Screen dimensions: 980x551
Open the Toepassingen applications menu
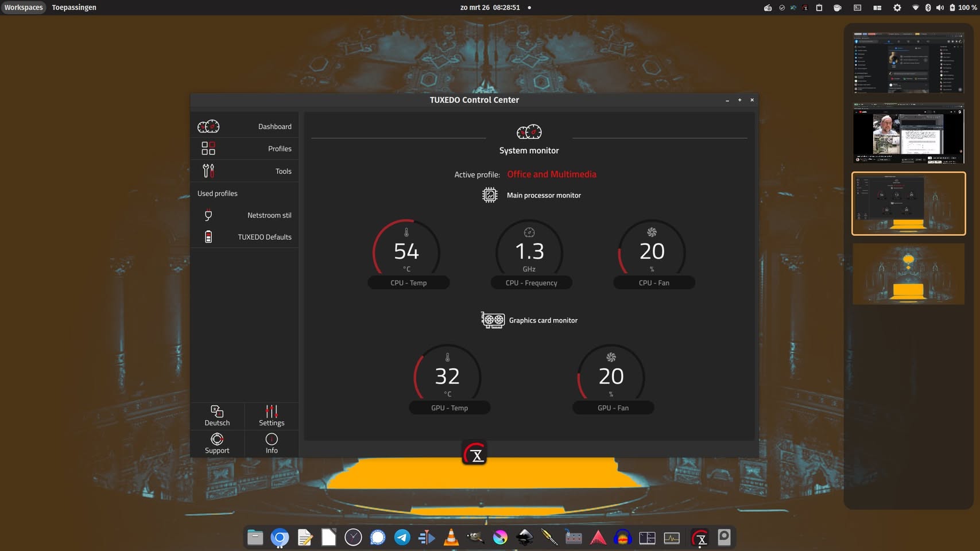coord(74,7)
